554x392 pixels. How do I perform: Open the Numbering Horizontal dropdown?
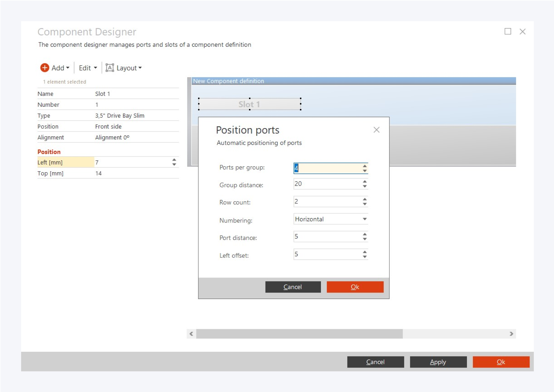point(365,219)
